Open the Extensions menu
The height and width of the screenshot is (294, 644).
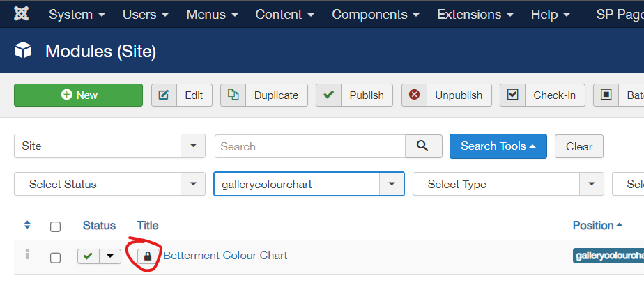tap(475, 15)
